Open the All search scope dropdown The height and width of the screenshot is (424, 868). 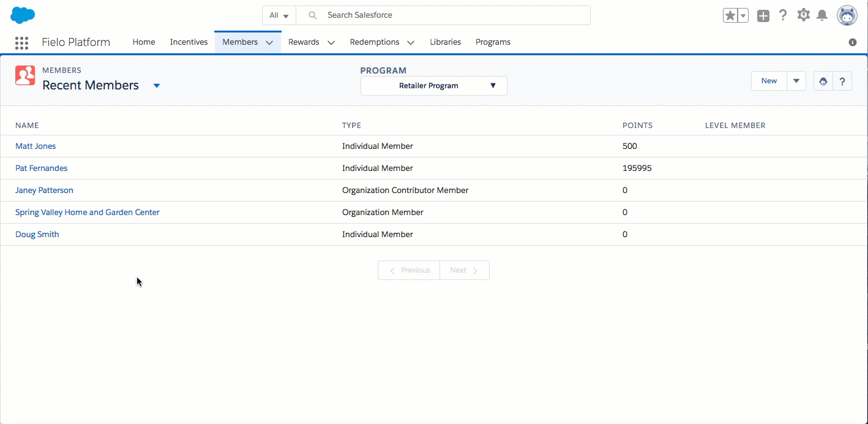(279, 15)
